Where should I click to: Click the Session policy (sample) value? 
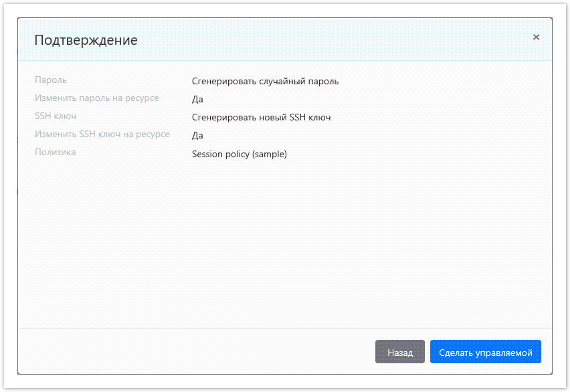pos(239,154)
